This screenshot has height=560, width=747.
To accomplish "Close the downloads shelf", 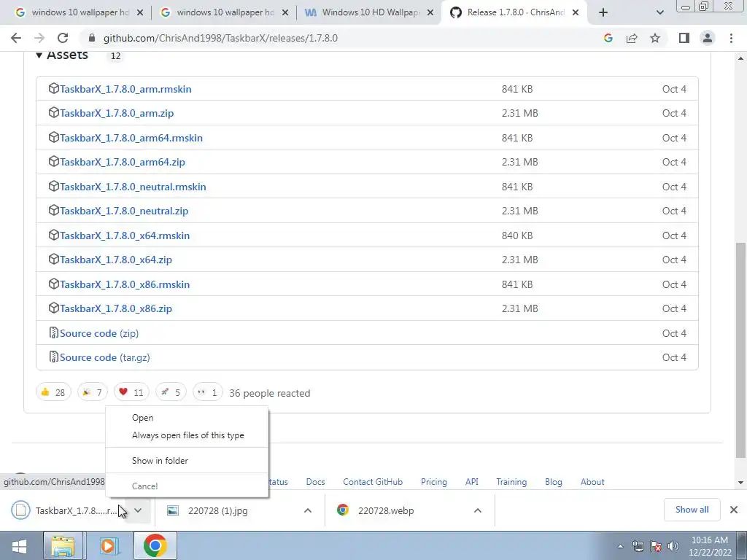I will click(734, 510).
